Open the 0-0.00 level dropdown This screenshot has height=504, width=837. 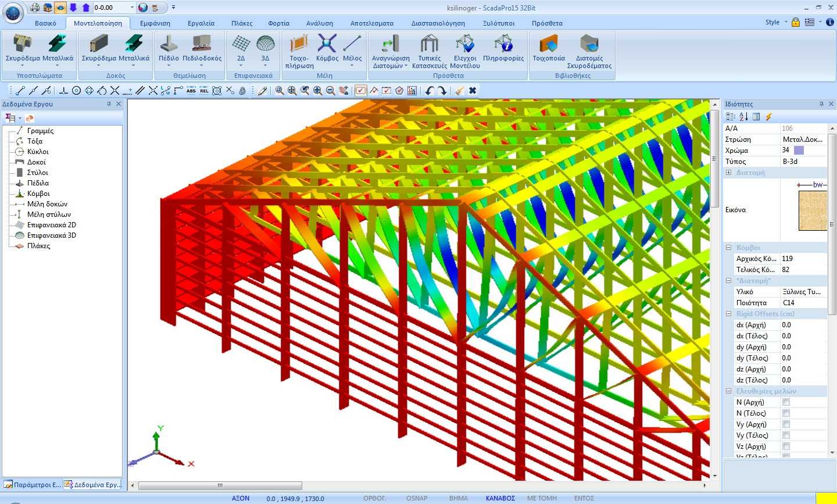coord(132,8)
